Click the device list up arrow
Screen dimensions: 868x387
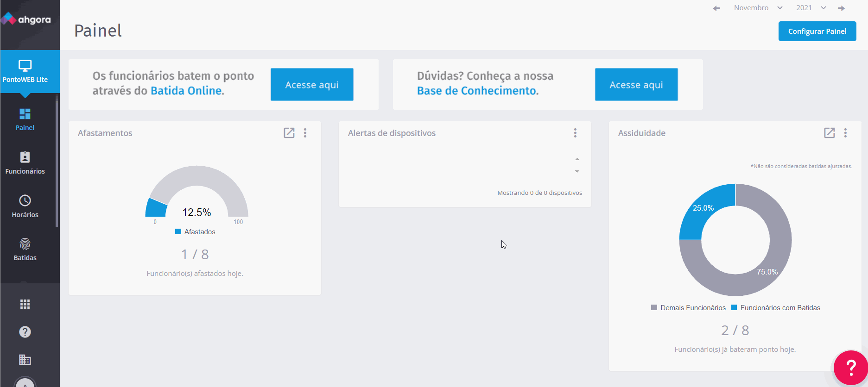[577, 159]
